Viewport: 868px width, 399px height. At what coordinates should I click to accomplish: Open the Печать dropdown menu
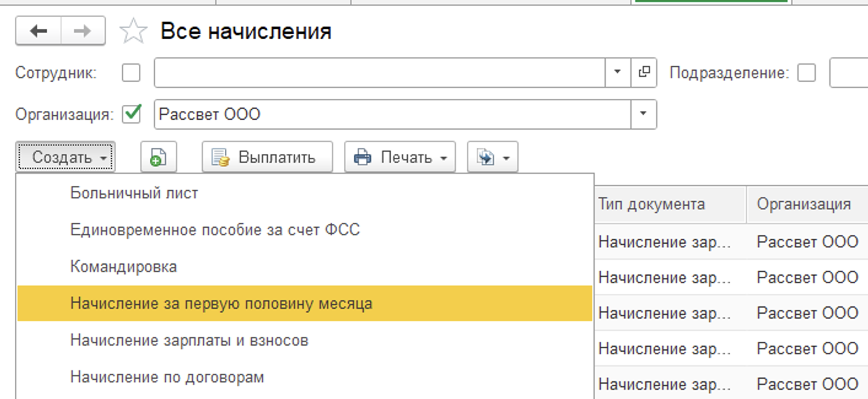click(x=400, y=157)
